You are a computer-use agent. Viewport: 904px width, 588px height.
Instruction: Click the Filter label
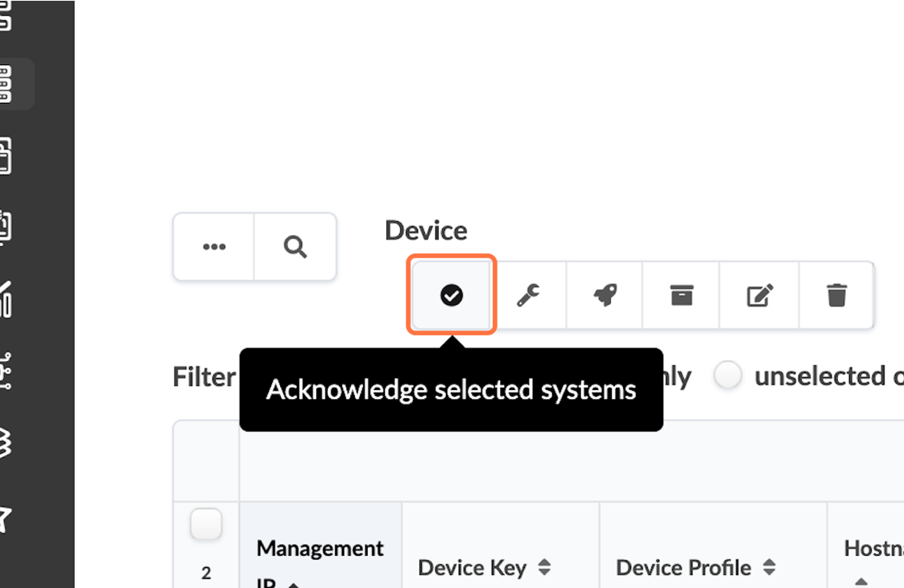(x=204, y=377)
